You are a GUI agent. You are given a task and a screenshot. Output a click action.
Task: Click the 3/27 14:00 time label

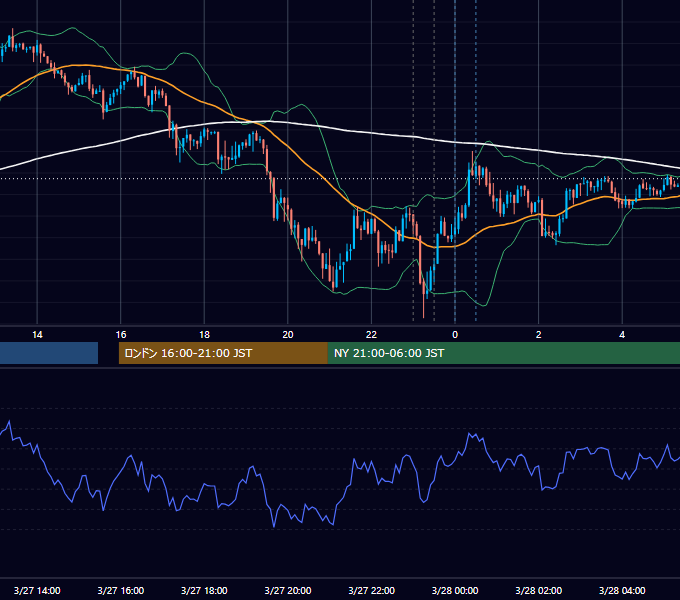click(x=37, y=590)
